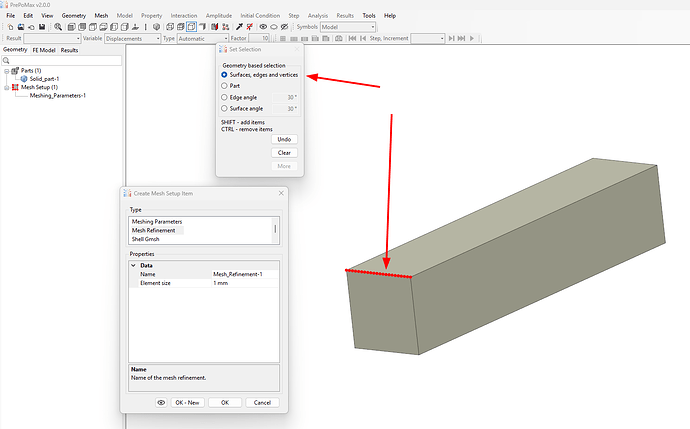This screenshot has width=690, height=429.
Task: Collapse the Data properties group
Action: pyautogui.click(x=134, y=265)
